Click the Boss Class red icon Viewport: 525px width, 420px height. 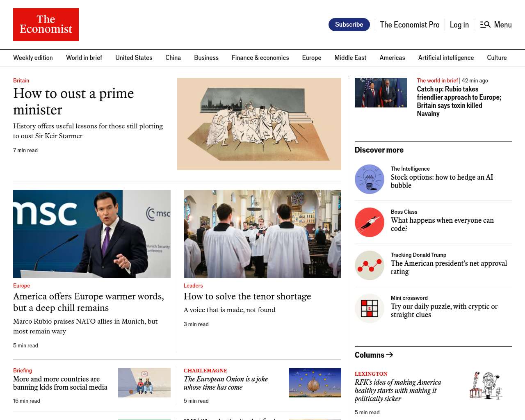(369, 222)
